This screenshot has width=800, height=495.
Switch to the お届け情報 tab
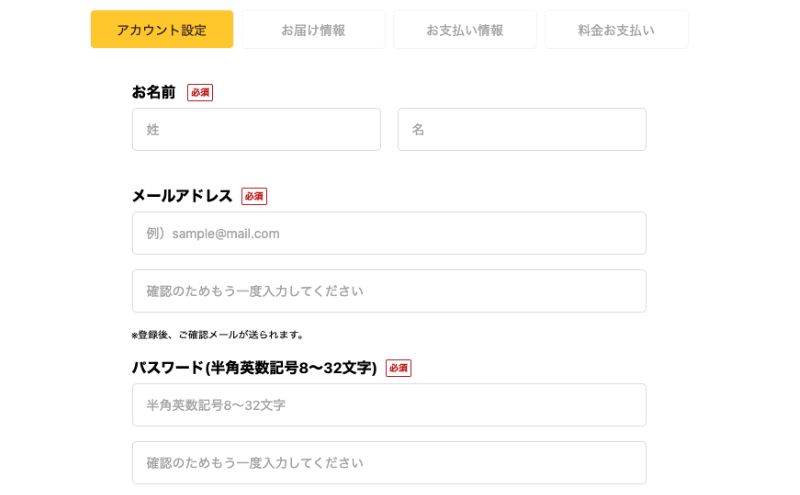313,30
